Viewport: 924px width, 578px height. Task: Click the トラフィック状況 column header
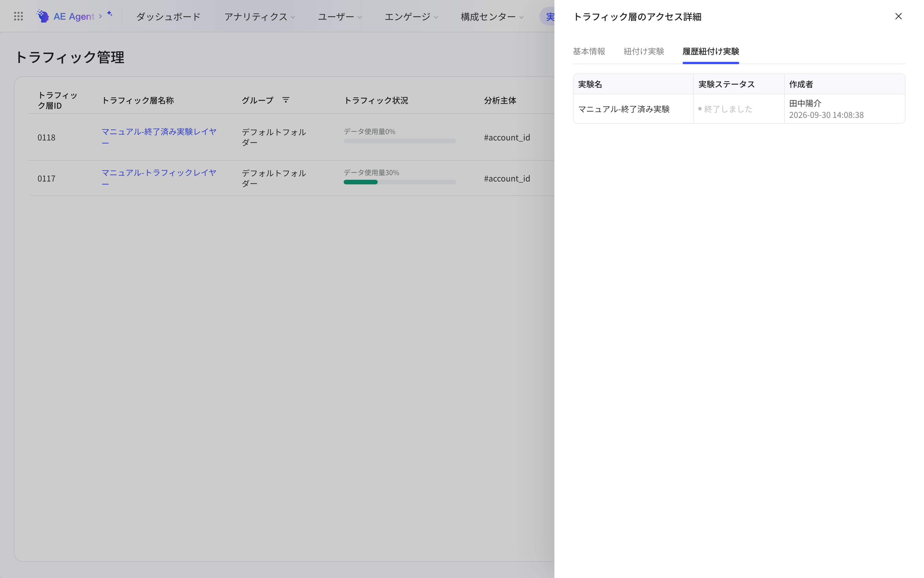376,101
